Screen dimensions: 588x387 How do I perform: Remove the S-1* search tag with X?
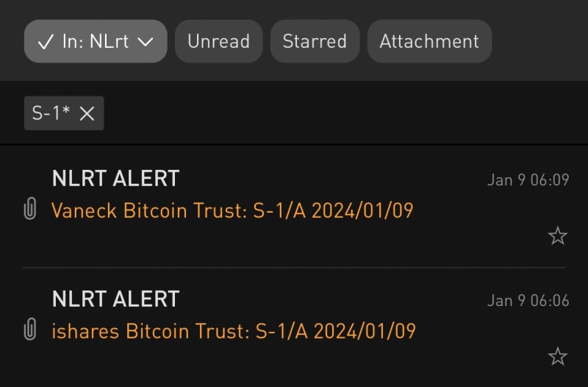point(87,113)
